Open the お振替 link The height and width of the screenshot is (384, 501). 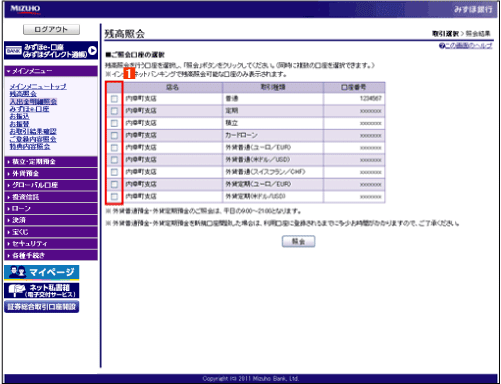coord(19,124)
